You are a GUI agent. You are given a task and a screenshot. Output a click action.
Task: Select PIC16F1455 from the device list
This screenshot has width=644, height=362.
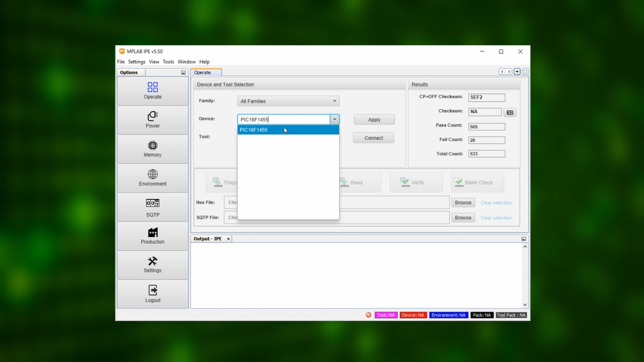(x=254, y=130)
